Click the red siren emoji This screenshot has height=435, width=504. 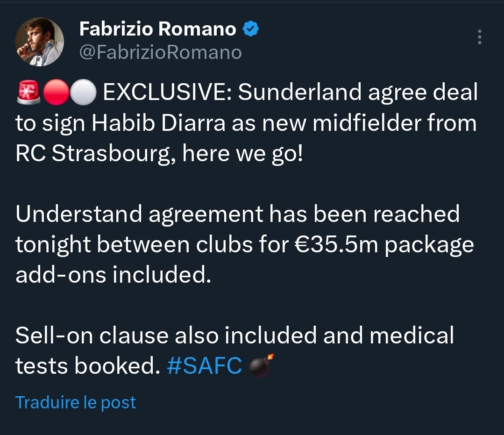pyautogui.click(x=28, y=93)
